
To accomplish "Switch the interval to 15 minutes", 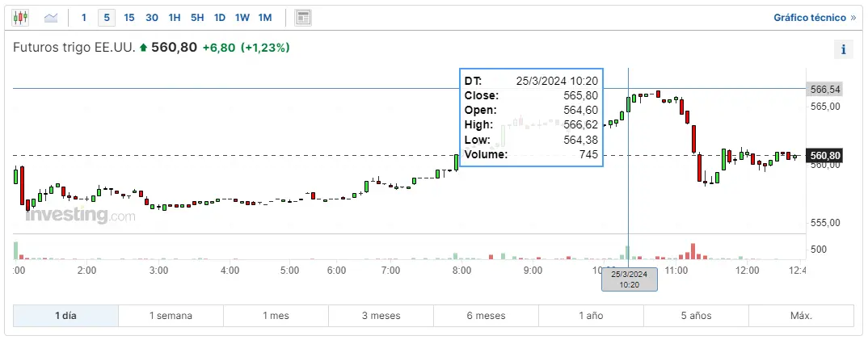I will coord(129,17).
